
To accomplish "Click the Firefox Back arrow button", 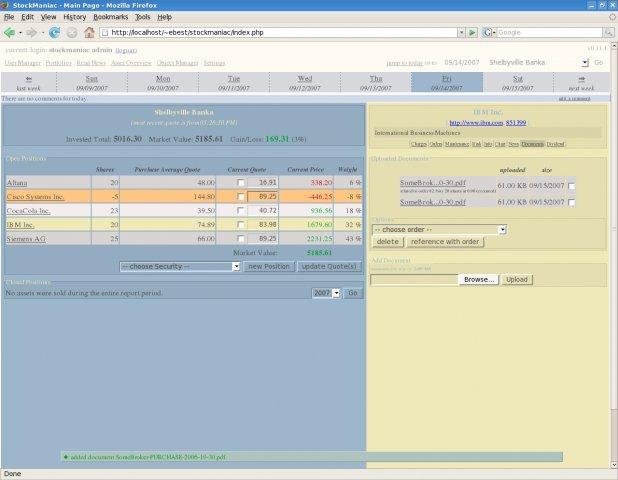I will [9, 33].
